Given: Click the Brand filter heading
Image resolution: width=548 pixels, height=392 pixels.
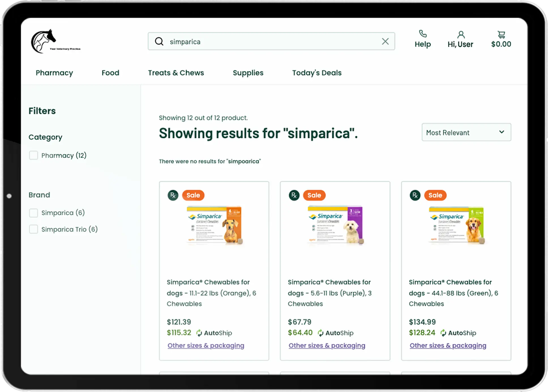Looking at the screenshot, I should 39,195.
